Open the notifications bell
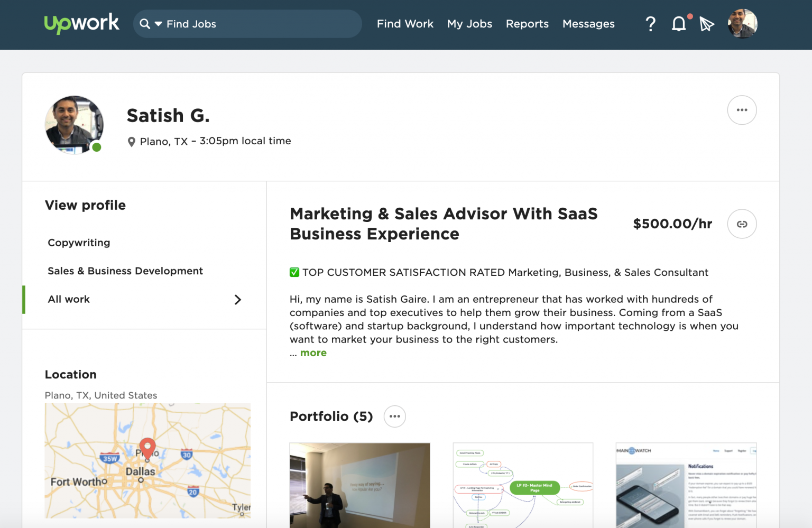Image resolution: width=812 pixels, height=528 pixels. coord(679,24)
